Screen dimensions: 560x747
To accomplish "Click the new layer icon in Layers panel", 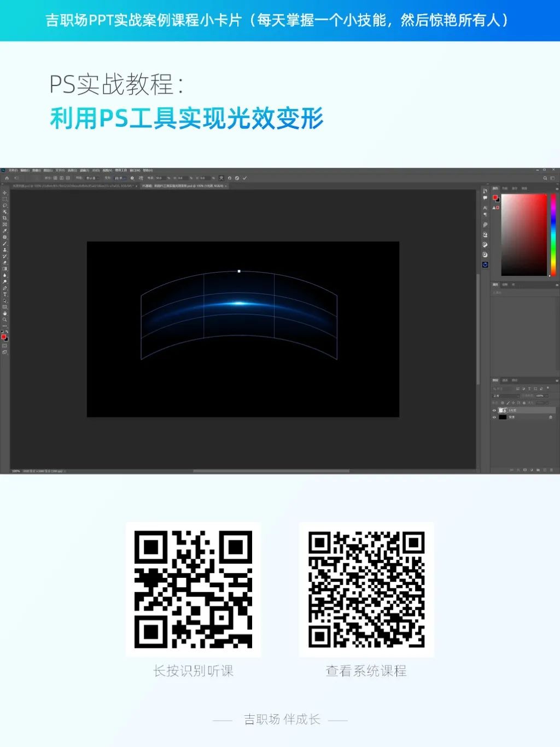I will [545, 470].
